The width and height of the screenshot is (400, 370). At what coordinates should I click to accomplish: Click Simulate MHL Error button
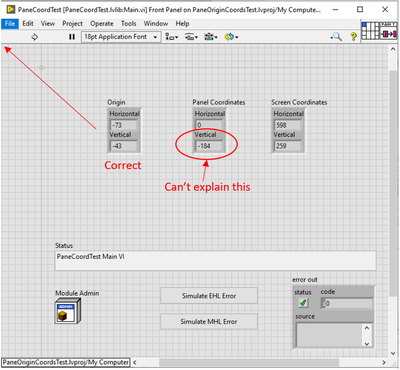click(209, 322)
